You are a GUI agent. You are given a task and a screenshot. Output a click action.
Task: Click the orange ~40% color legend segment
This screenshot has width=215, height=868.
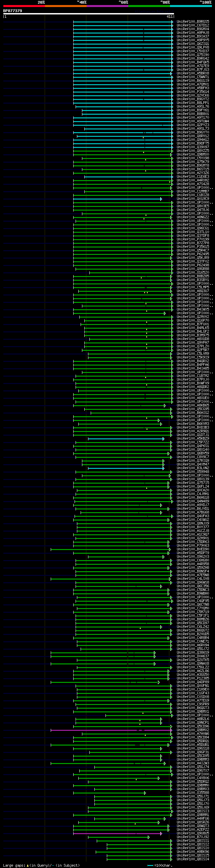[x=66, y=6]
